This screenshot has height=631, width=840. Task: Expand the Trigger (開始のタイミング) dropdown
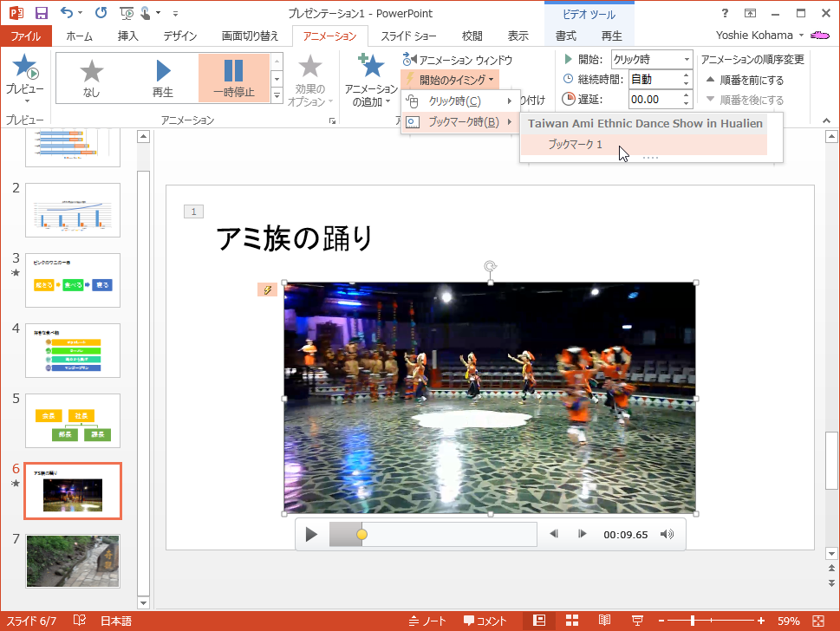click(x=451, y=79)
